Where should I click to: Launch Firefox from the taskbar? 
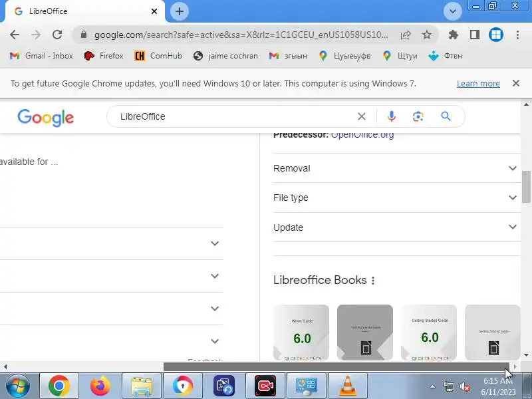pos(100,386)
